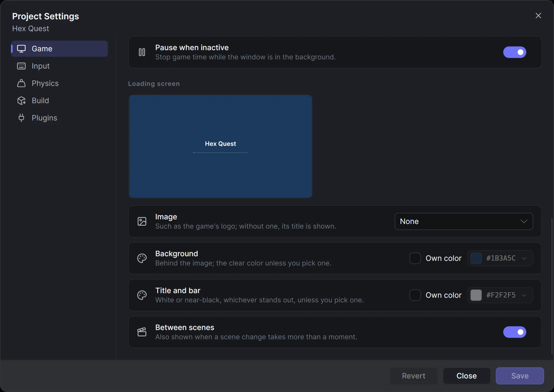554x392 pixels.
Task: Click the weight icon beside Physics
Action: (x=21, y=83)
